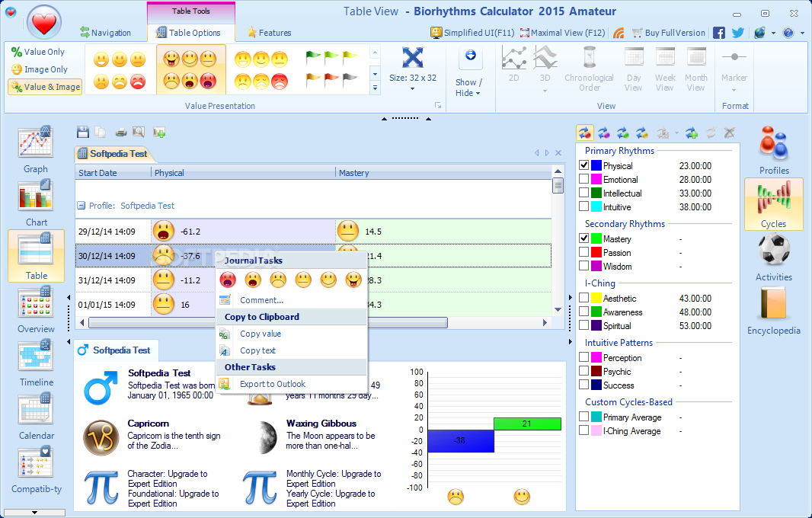Select the Value & Image option
Viewport: 812px width, 518px height.
[x=46, y=87]
